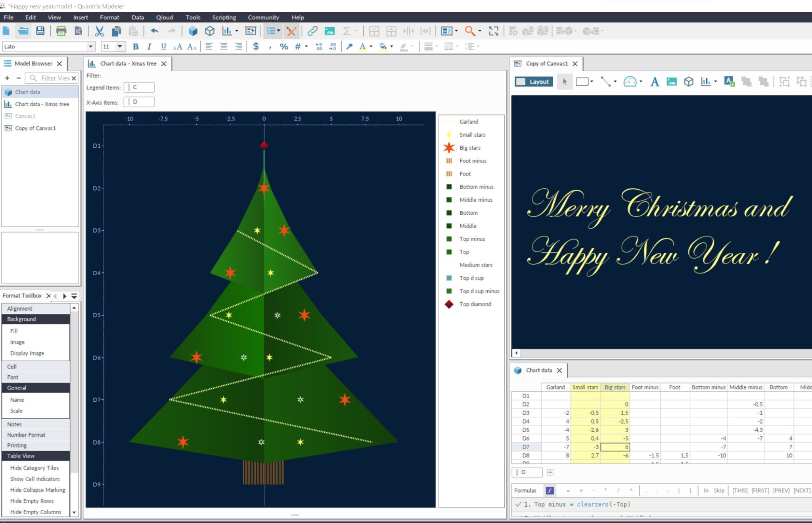Insert image tool in canvas toolbar

672,82
